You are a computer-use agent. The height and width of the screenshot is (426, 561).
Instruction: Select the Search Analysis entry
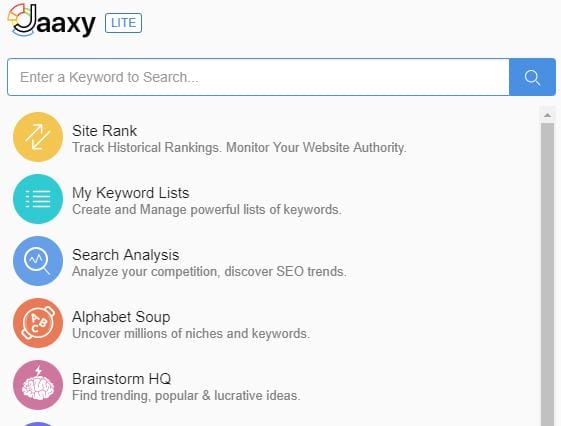pos(126,255)
